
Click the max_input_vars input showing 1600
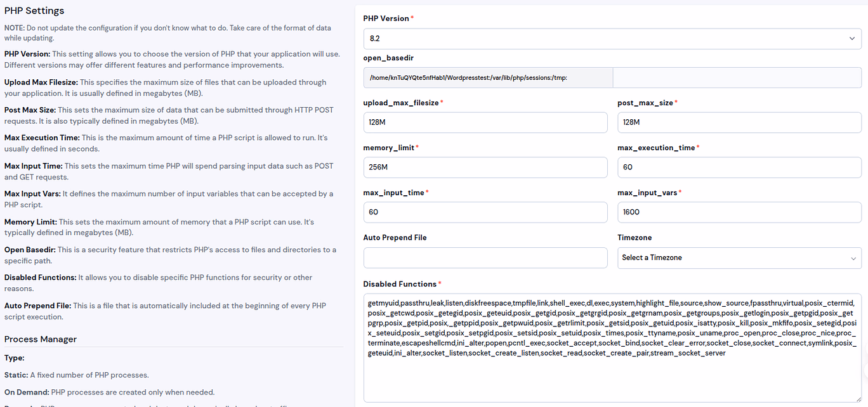pos(740,212)
